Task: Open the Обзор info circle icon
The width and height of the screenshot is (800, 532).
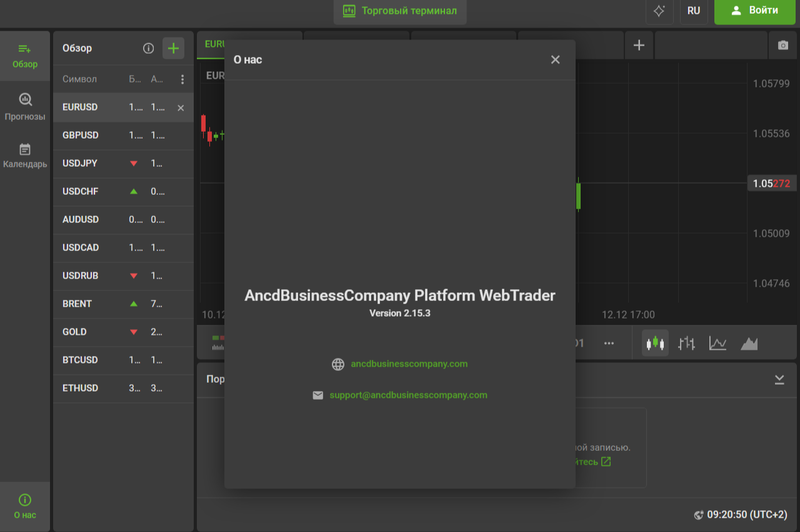Action: (x=148, y=48)
